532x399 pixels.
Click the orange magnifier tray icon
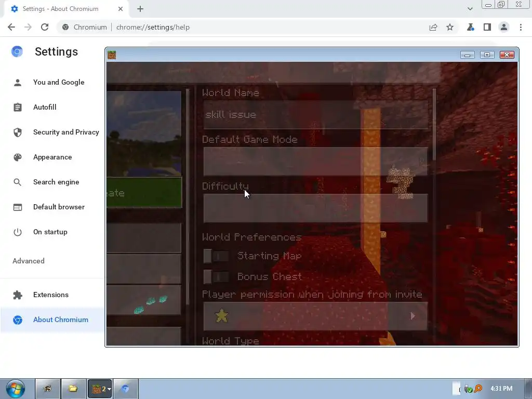coord(478,389)
